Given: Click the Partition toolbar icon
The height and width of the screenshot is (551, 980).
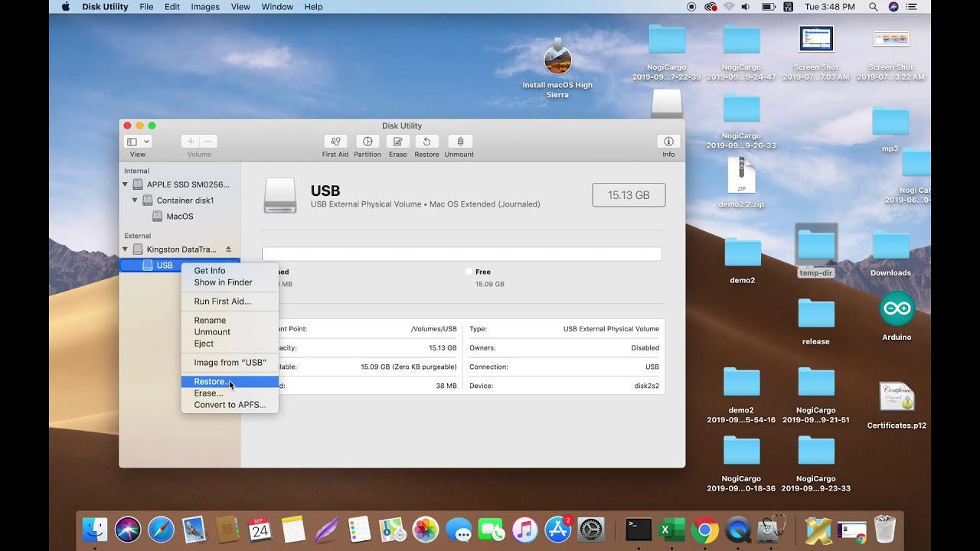Looking at the screenshot, I should click(367, 142).
